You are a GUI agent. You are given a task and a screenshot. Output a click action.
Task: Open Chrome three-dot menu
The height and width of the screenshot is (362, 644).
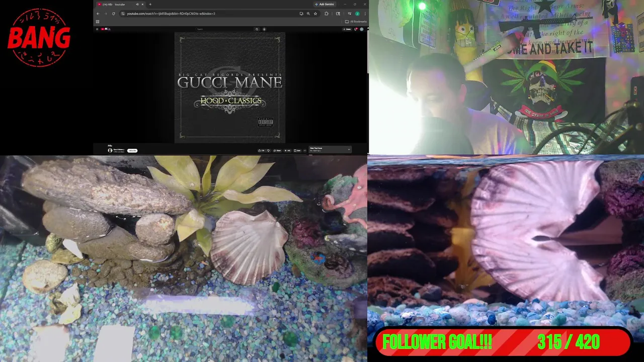tap(365, 14)
